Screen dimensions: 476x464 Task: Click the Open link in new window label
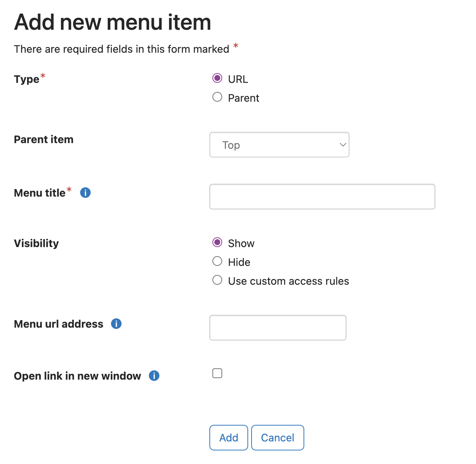(78, 376)
